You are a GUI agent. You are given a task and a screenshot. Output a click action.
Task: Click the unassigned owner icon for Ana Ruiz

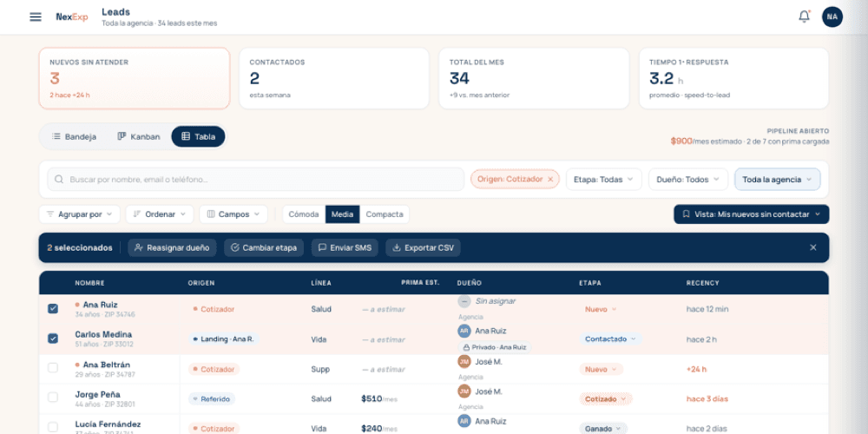464,301
